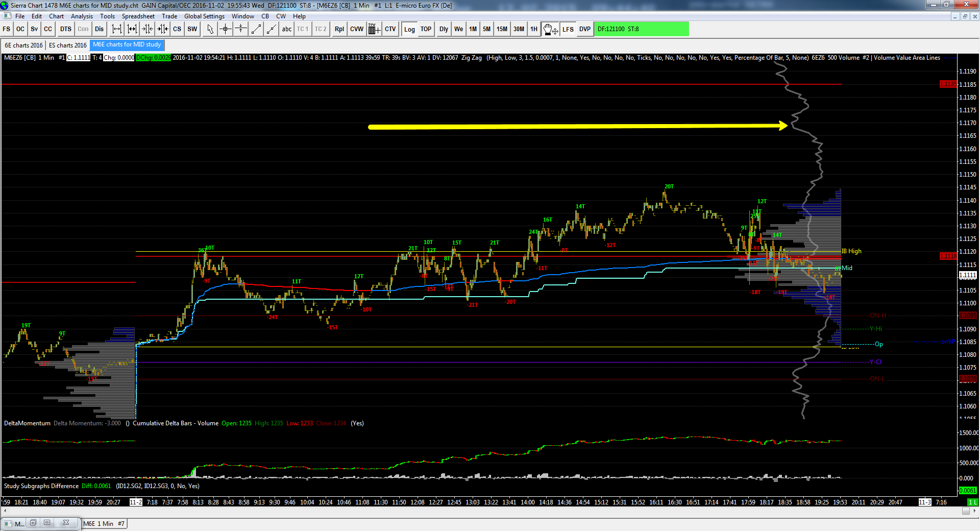Switch chart to 5M timeframe
Viewport: 980px width, 531px height.
point(487,29)
